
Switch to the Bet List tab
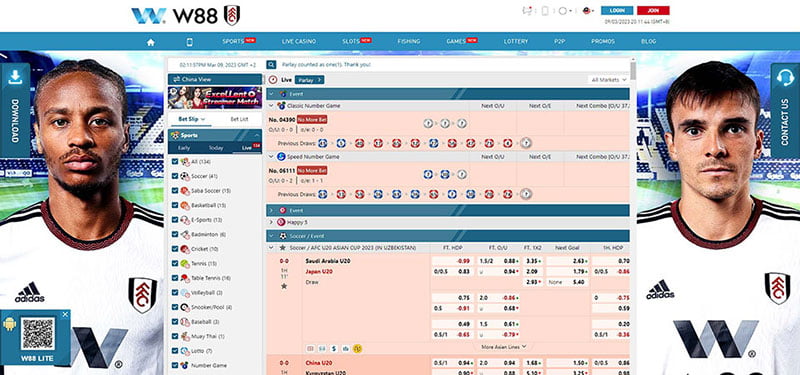(239, 119)
